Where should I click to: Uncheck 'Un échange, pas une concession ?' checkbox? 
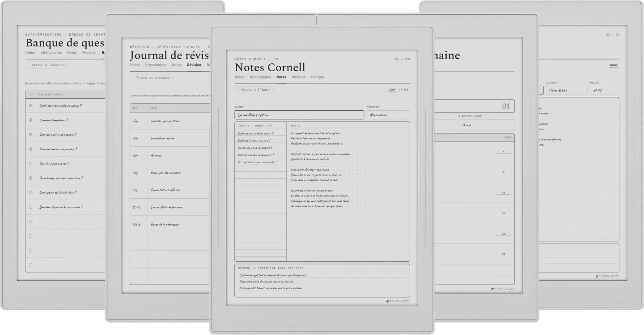[x=30, y=178]
